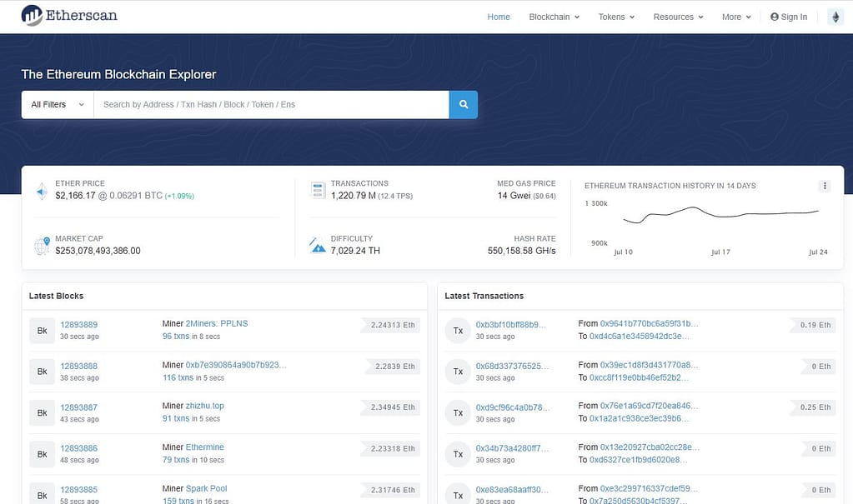Click the Ether price $2,166.17
Viewport: 853px width, 504px height.
coord(75,195)
